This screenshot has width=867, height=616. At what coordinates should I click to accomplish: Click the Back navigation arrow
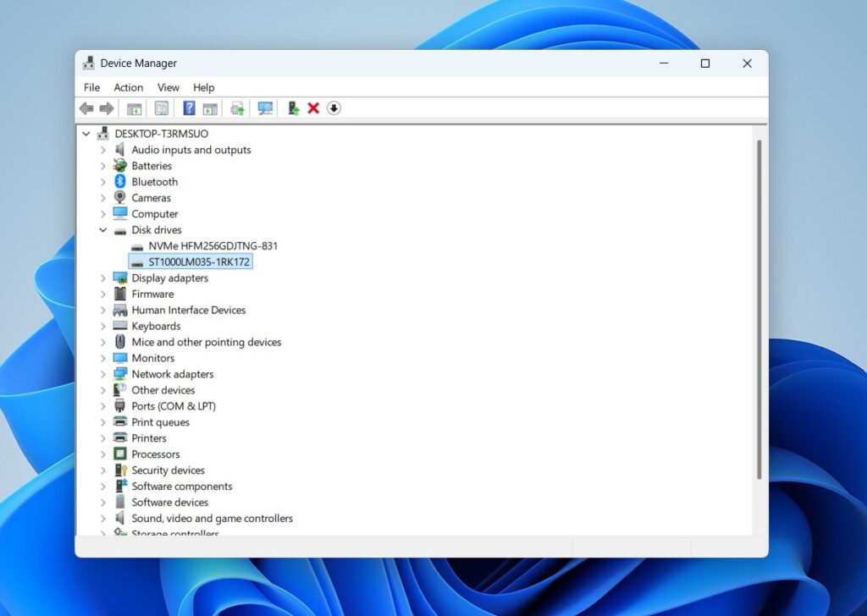86,107
